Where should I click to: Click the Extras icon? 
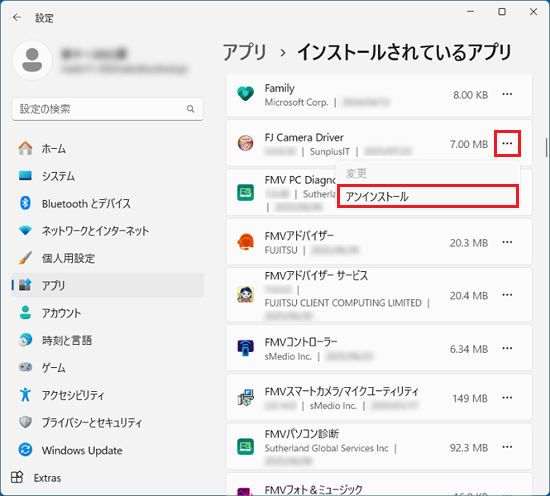click(x=17, y=477)
